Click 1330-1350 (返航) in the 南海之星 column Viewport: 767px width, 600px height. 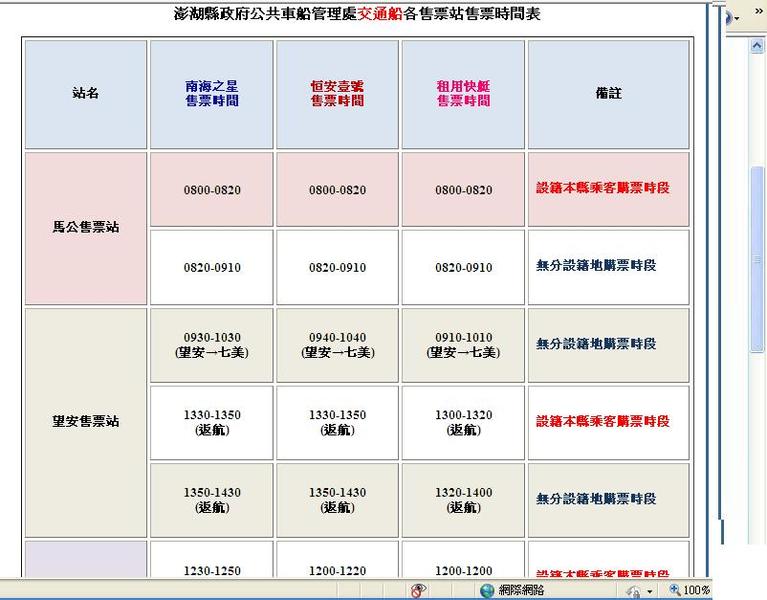[211, 423]
